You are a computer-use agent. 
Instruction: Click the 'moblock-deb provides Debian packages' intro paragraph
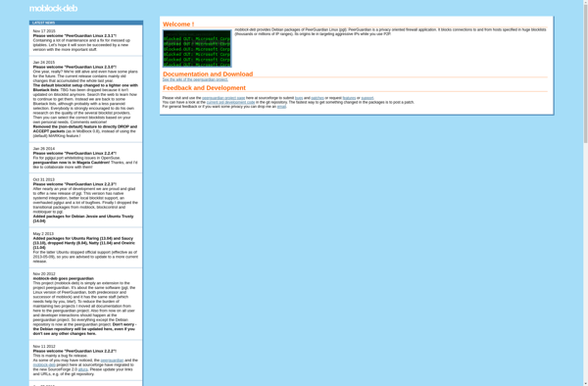tap(390, 31)
